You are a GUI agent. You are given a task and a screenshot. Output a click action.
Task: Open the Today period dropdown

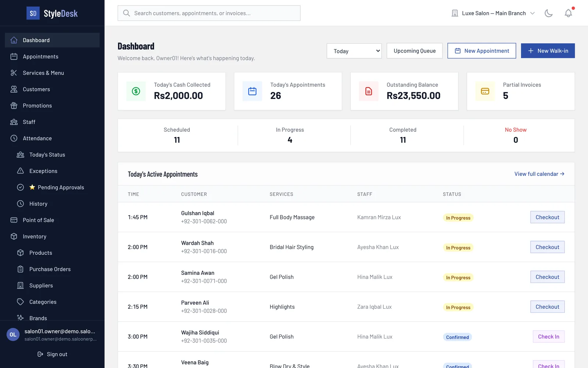(354, 51)
